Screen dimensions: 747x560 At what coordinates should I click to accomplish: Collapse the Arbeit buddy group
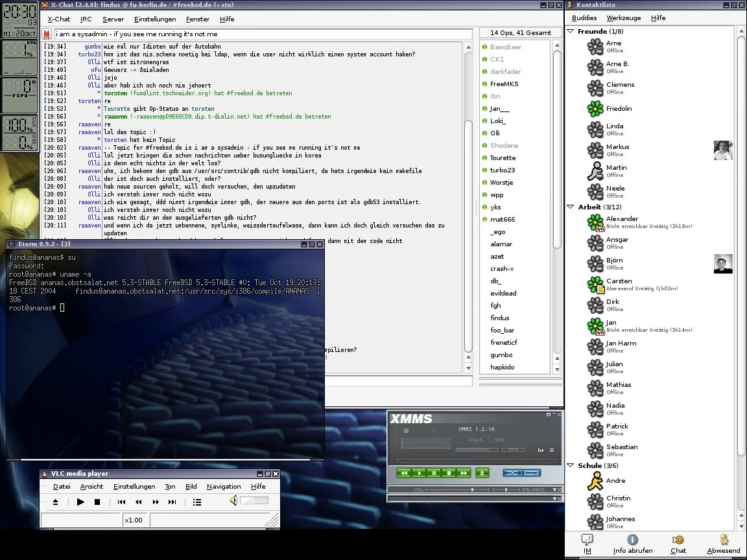point(571,207)
